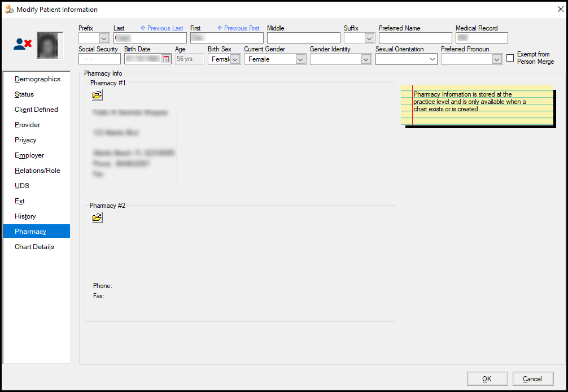This screenshot has width=568, height=392.
Task: Open folder icon for Pharmacy #2
Action: point(98,217)
